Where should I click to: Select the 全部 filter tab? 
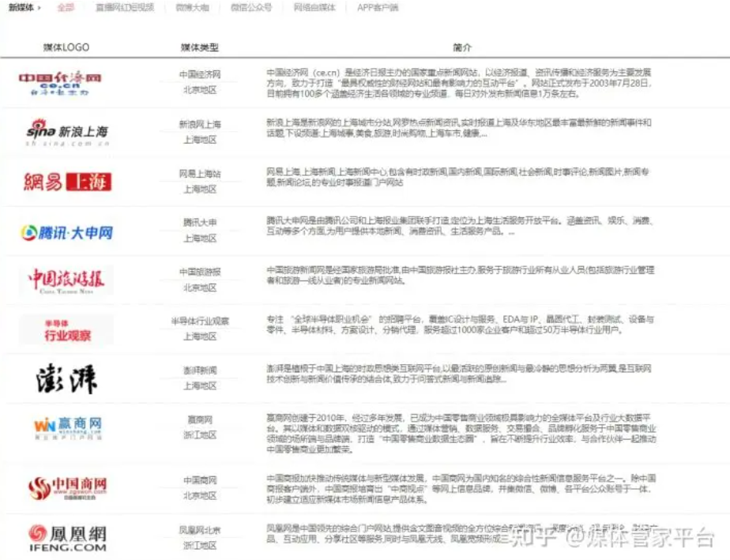click(x=66, y=7)
